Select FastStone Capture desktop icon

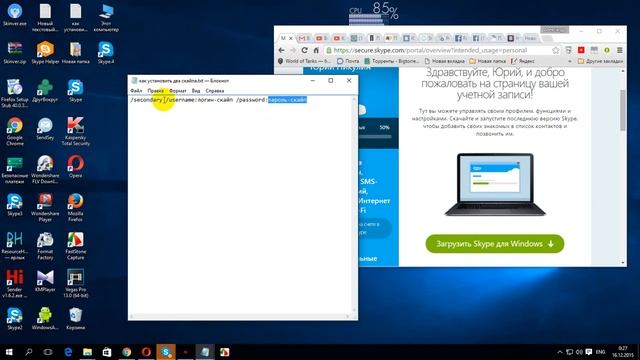[x=76, y=246]
